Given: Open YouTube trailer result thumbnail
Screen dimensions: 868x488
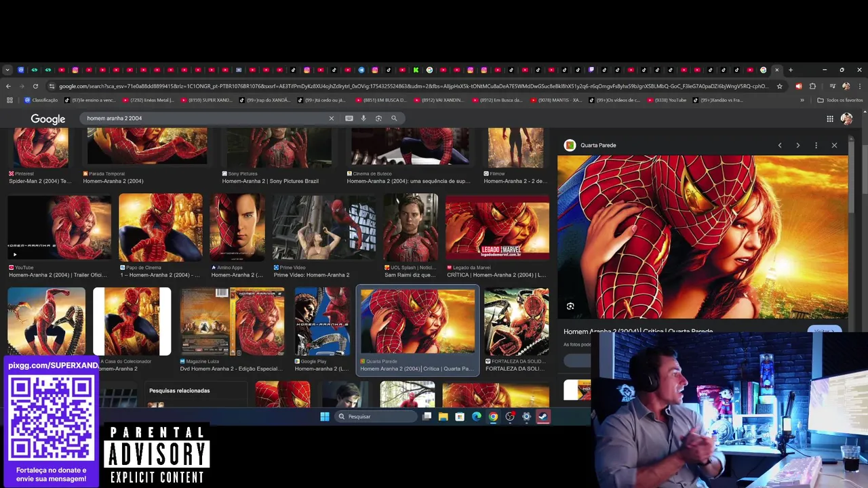Looking at the screenshot, I should point(60,227).
